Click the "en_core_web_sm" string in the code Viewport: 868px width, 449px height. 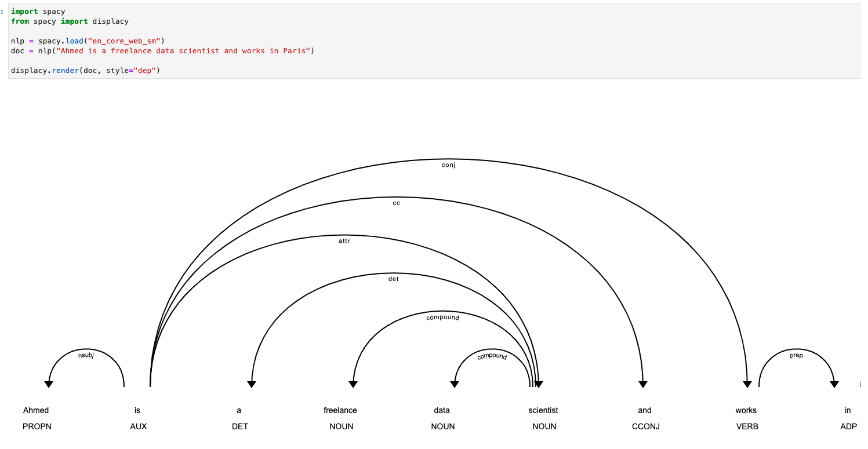[125, 41]
